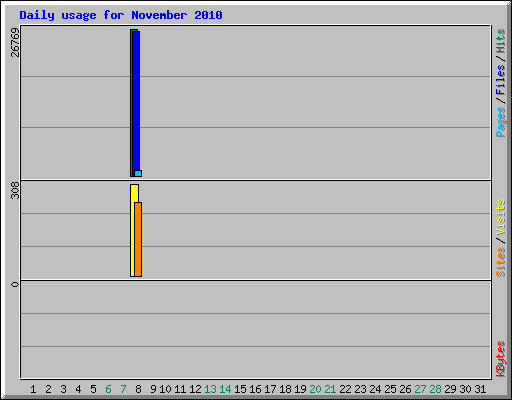The height and width of the screenshot is (400, 512).
Task: Click the orange Sites bar
Action: click(138, 239)
